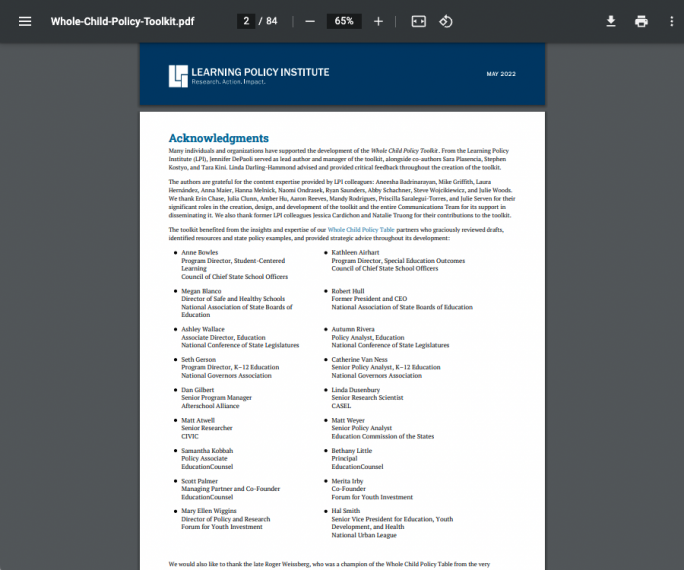Click the Kathleen Airhart list entry
This screenshot has width=684, height=570.
353,253
